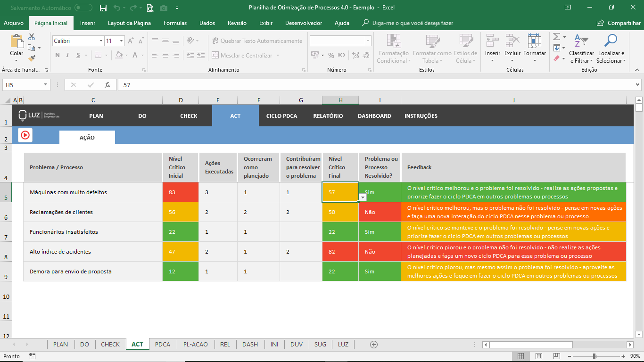Viewport: 644px width, 362px height.
Task: Open Ribbon Display Options in the title bar
Action: [x=568, y=8]
